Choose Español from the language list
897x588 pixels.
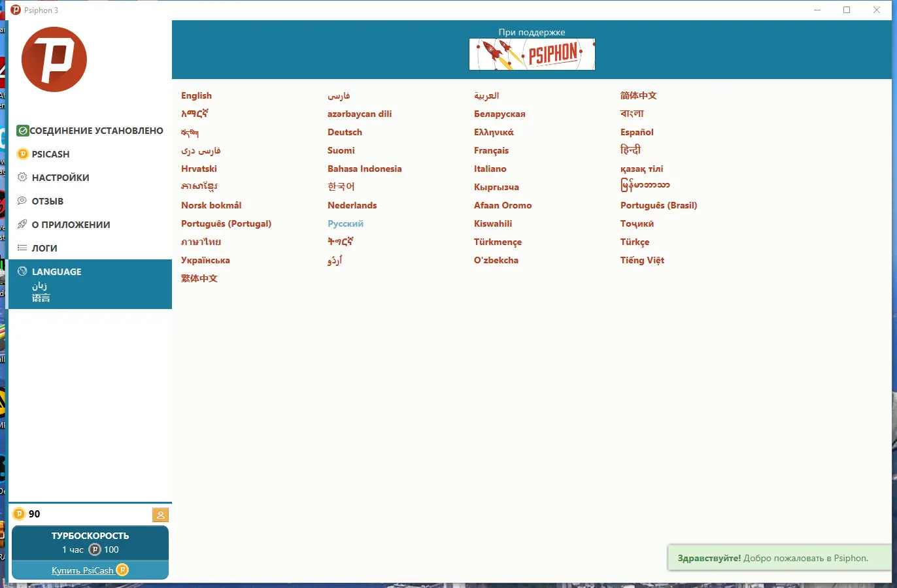pyautogui.click(x=636, y=132)
